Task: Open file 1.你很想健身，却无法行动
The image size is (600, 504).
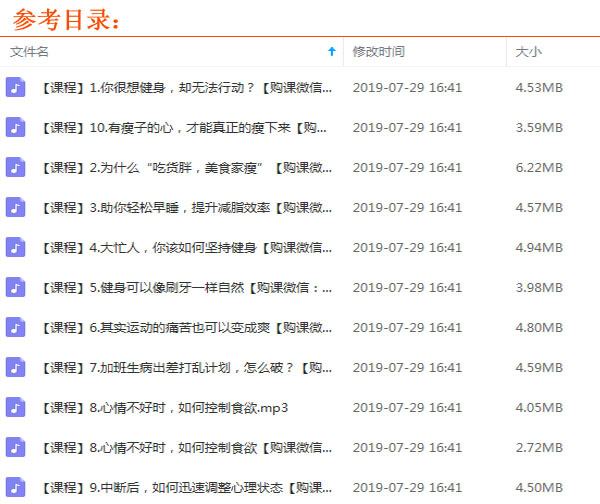Action: (185, 87)
